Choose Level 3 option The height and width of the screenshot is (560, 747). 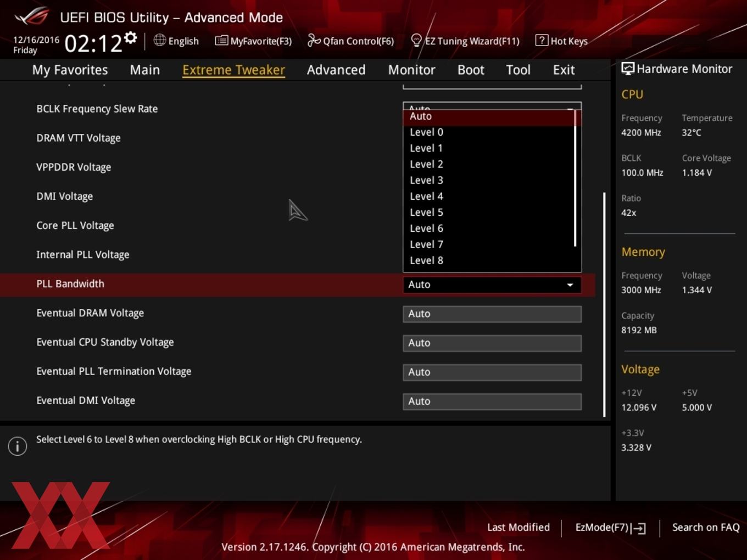(489, 180)
